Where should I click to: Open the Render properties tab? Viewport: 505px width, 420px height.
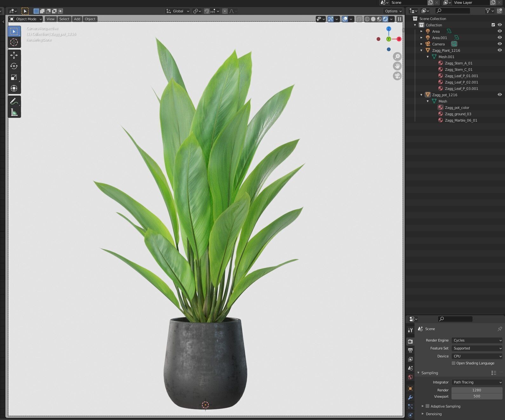coord(410,342)
